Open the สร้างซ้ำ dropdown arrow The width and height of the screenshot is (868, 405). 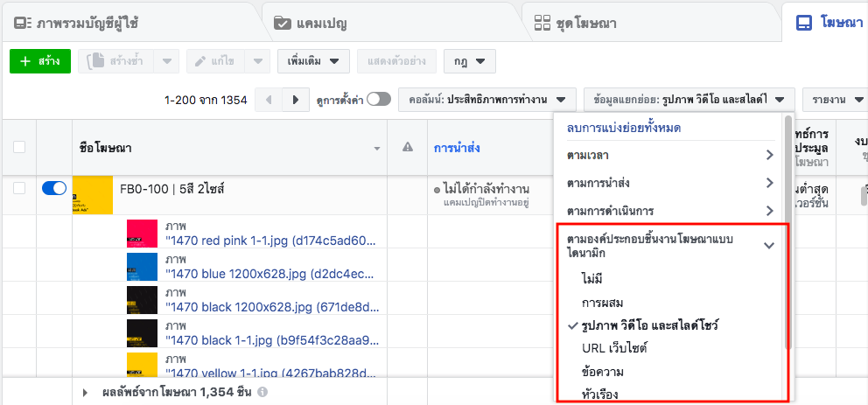coord(166,61)
